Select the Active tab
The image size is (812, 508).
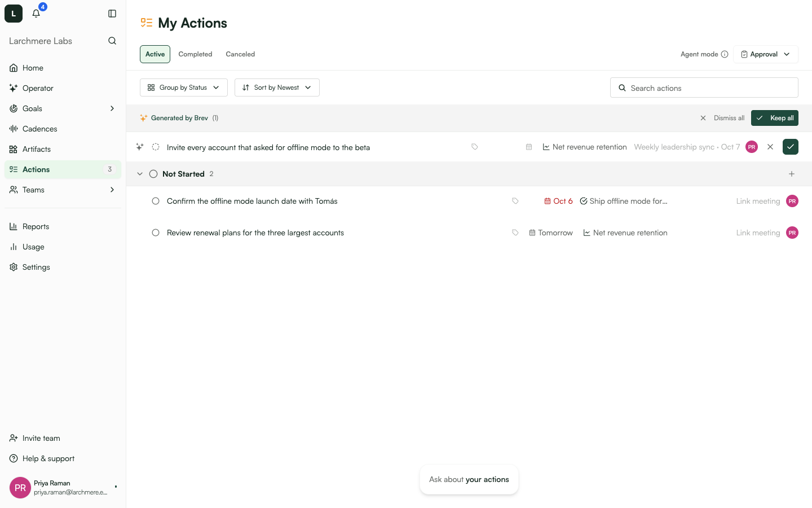click(x=155, y=54)
